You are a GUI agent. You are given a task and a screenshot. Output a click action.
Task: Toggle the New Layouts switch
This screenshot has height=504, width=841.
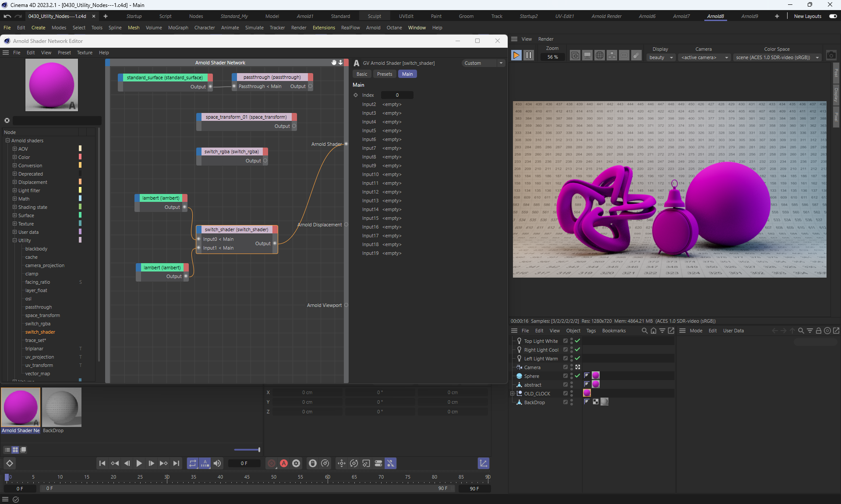tap(833, 16)
